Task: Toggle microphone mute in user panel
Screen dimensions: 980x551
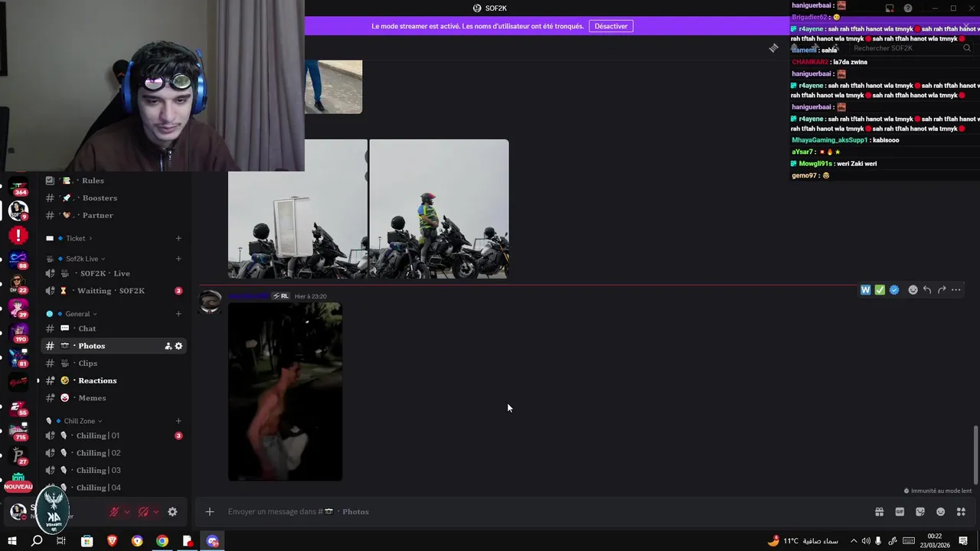Action: click(115, 512)
